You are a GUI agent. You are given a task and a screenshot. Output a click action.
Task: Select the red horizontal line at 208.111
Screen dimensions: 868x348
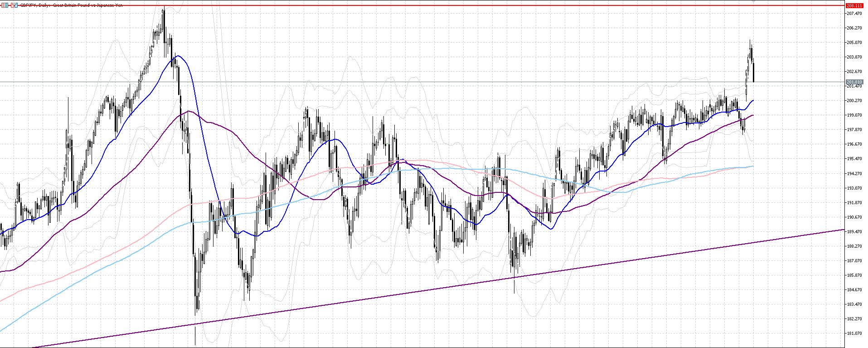408,6
